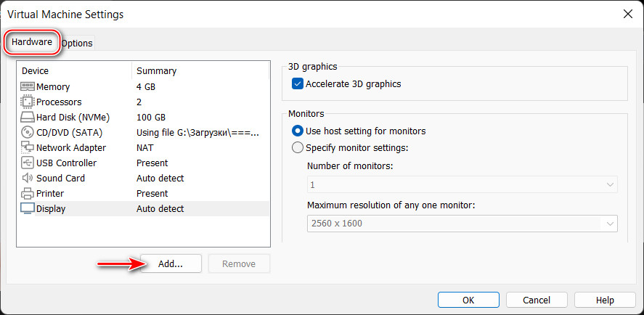The height and width of the screenshot is (315, 644).
Task: Switch to the Options tab
Action: (78, 43)
